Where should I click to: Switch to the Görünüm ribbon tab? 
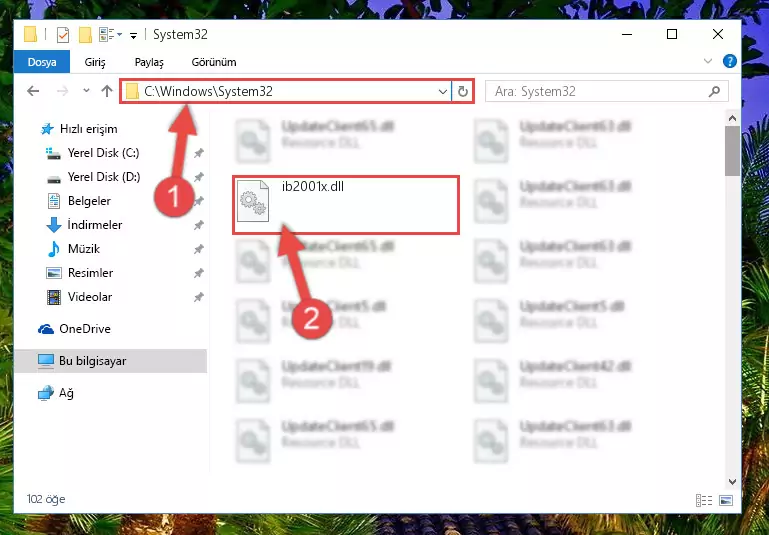(x=214, y=62)
